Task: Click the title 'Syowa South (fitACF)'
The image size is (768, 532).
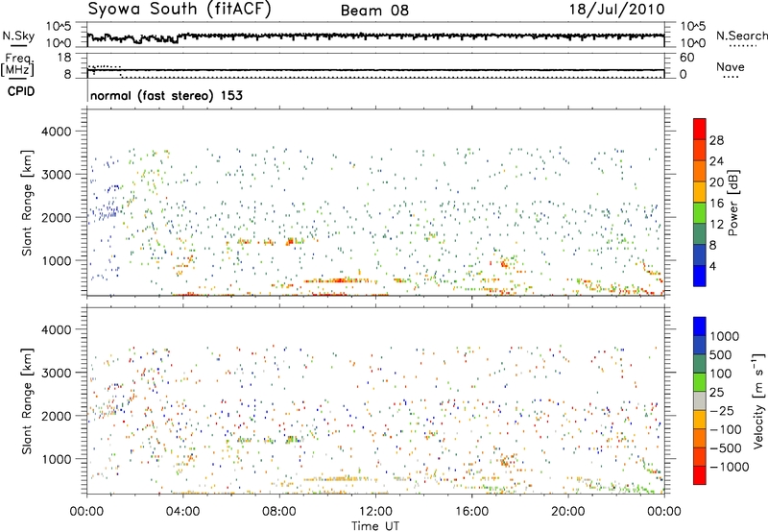Action: [180, 9]
